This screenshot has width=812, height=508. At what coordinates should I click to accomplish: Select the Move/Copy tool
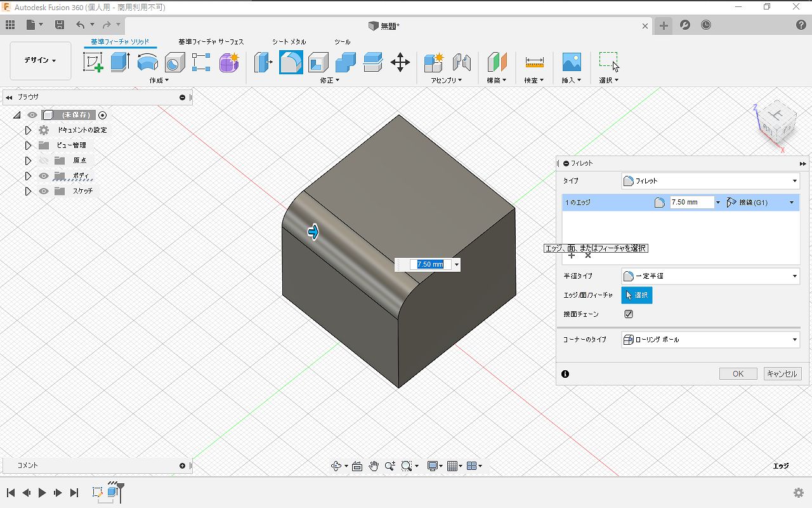(400, 62)
